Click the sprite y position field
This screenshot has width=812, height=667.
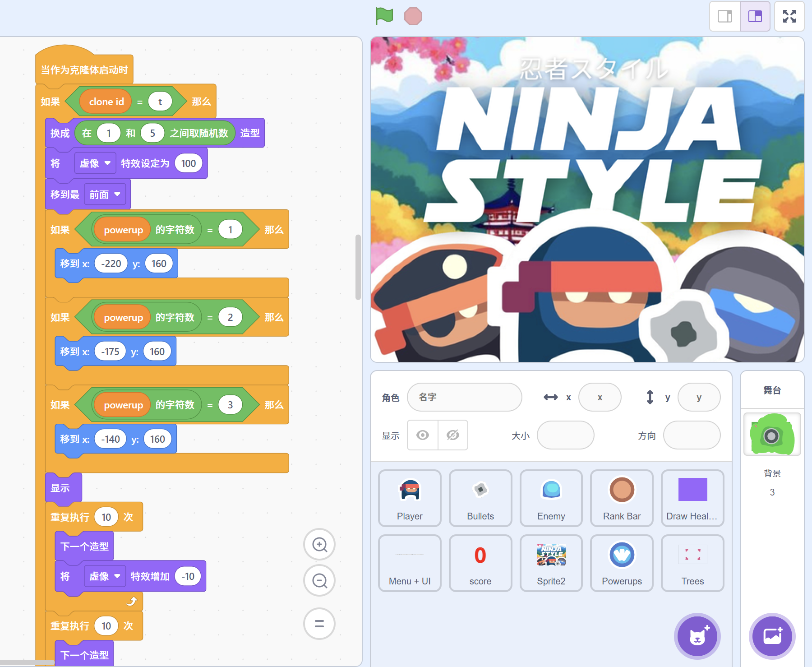click(x=699, y=397)
